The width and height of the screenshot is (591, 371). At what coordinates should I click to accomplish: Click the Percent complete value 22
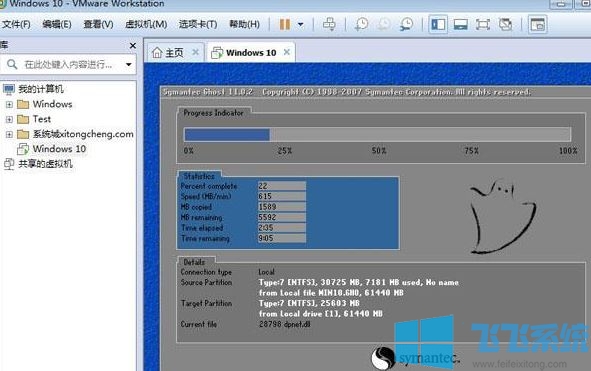[x=282, y=186]
